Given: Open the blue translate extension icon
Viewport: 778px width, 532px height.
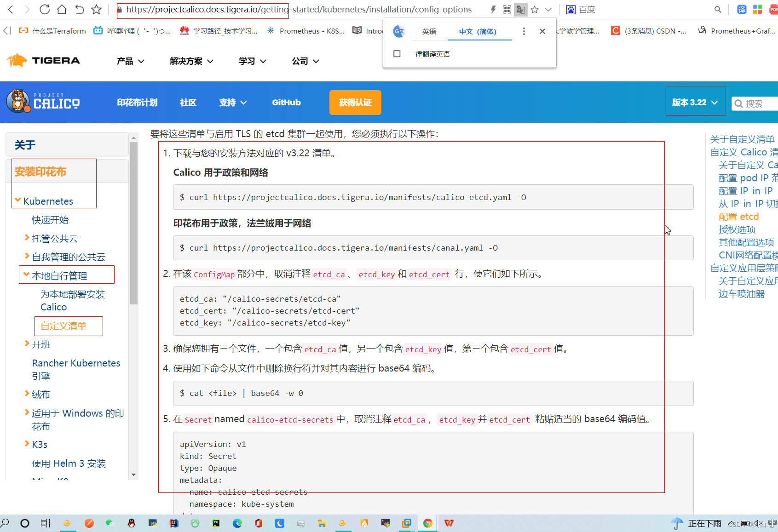Looking at the screenshot, I should pyautogui.click(x=742, y=10).
